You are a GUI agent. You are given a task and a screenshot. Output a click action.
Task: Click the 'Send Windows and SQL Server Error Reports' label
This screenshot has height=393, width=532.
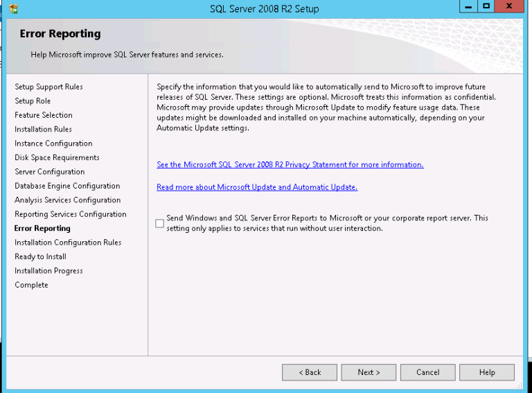(x=327, y=223)
